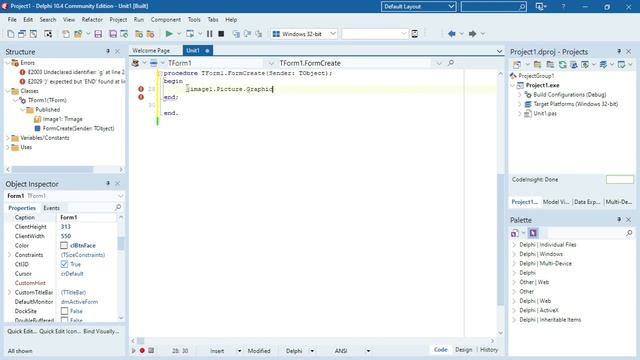Click the Quick Edit... link
The height and width of the screenshot is (360, 640).
pyautogui.click(x=22, y=331)
